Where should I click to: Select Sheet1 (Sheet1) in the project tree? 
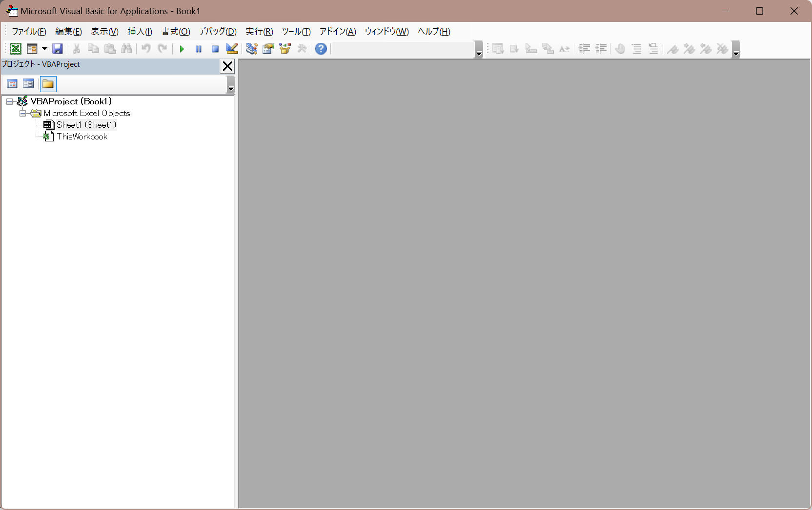(86, 124)
